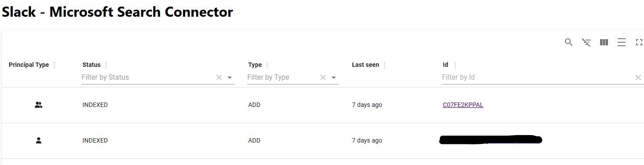
Task: Click the group principal icon in first row
Action: (39, 105)
